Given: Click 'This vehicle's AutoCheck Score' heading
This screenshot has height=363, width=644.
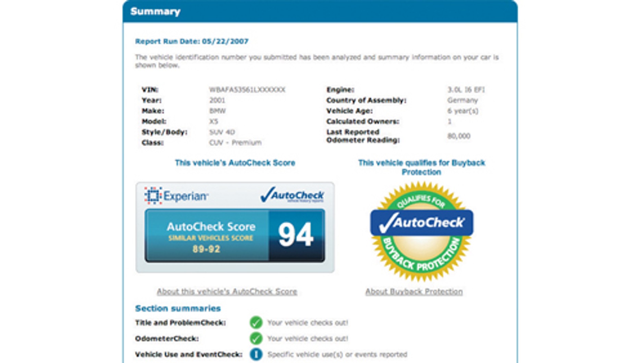Looking at the screenshot, I should coord(235,163).
